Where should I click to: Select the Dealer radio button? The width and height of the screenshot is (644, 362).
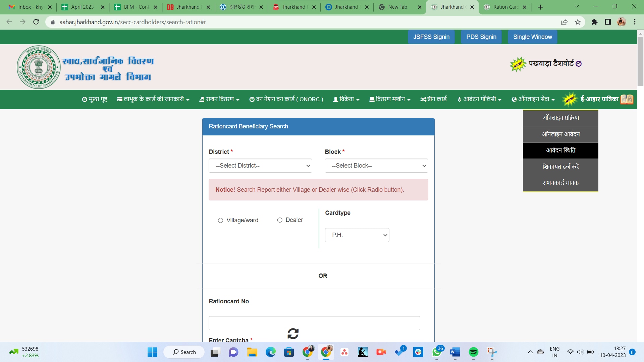click(x=280, y=220)
